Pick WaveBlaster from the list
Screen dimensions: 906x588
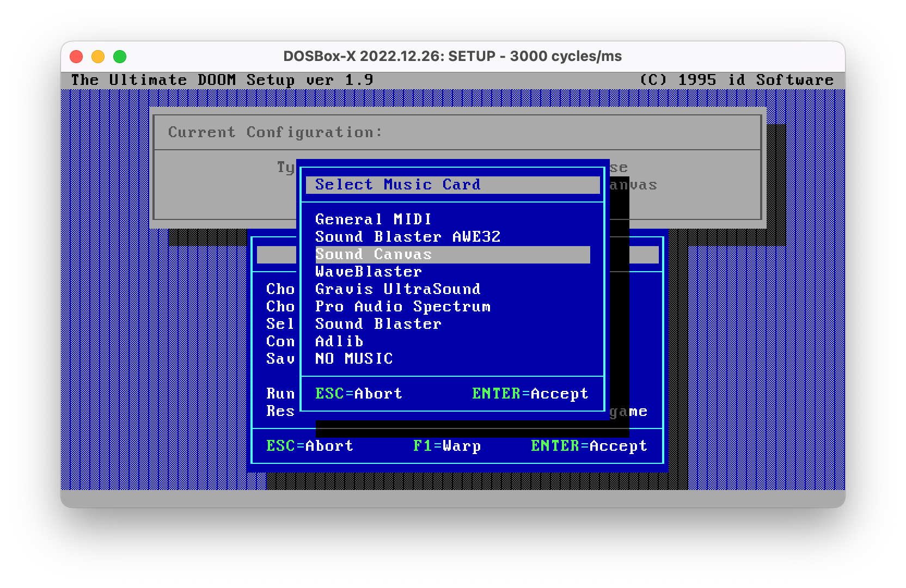point(369,272)
